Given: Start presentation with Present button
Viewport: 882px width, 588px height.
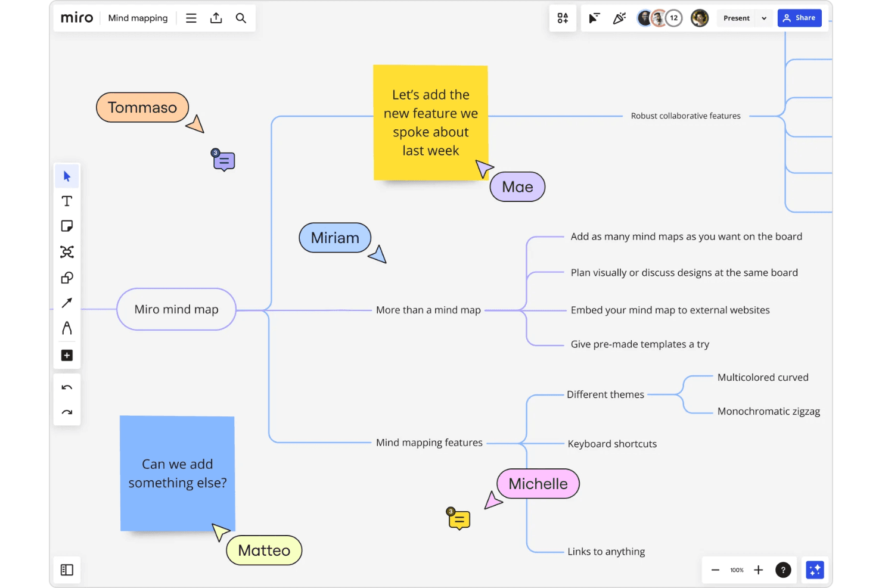Looking at the screenshot, I should point(737,18).
